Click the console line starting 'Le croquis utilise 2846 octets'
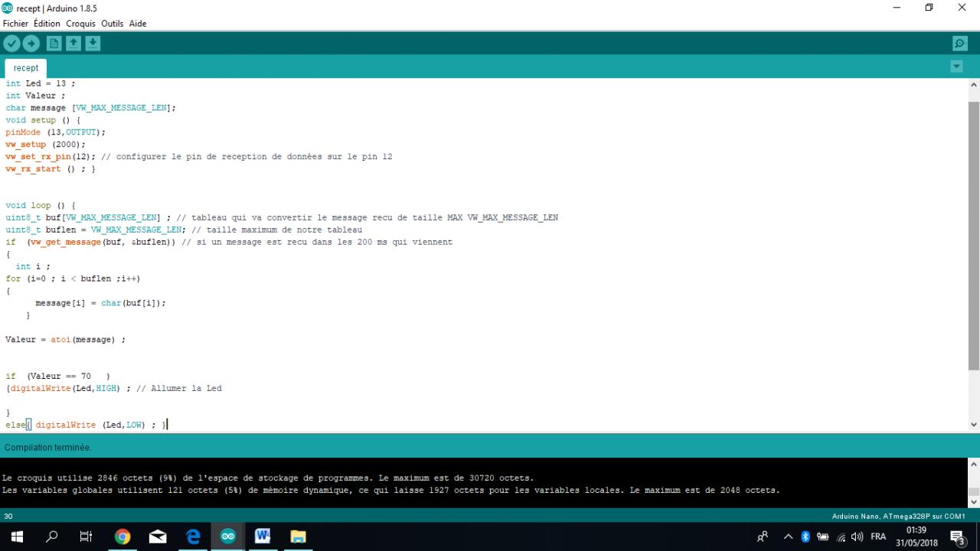 point(268,478)
